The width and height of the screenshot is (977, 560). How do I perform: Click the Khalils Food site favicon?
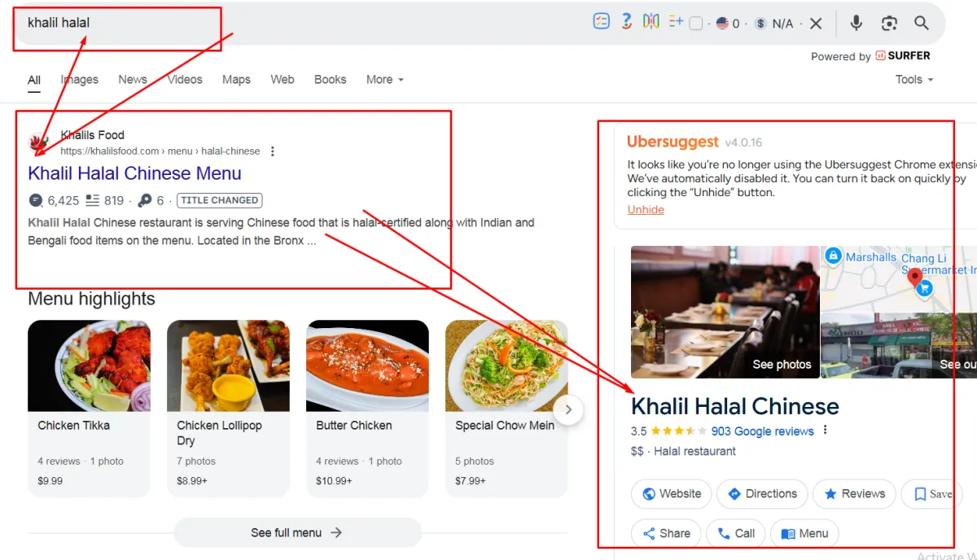pos(39,143)
